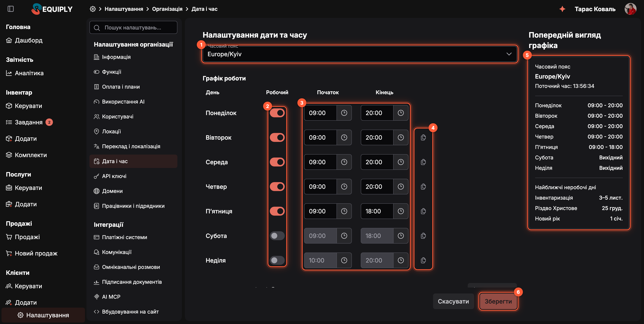This screenshot has height=324, width=644.
Task: Open Wednesday start time 09:00 picker
Action: [320, 162]
